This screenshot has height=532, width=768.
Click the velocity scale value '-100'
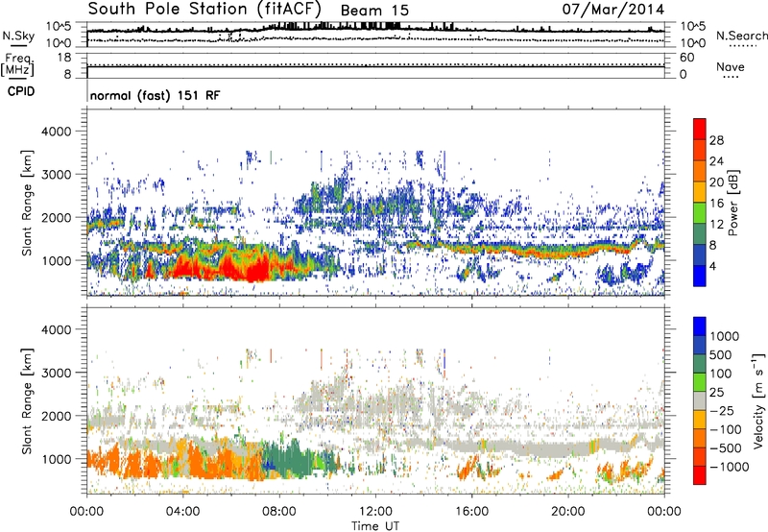click(x=725, y=429)
